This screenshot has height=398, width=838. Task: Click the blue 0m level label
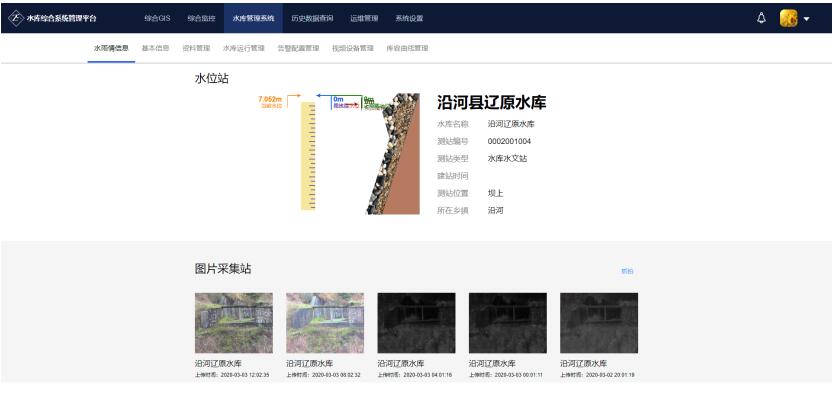[338, 99]
